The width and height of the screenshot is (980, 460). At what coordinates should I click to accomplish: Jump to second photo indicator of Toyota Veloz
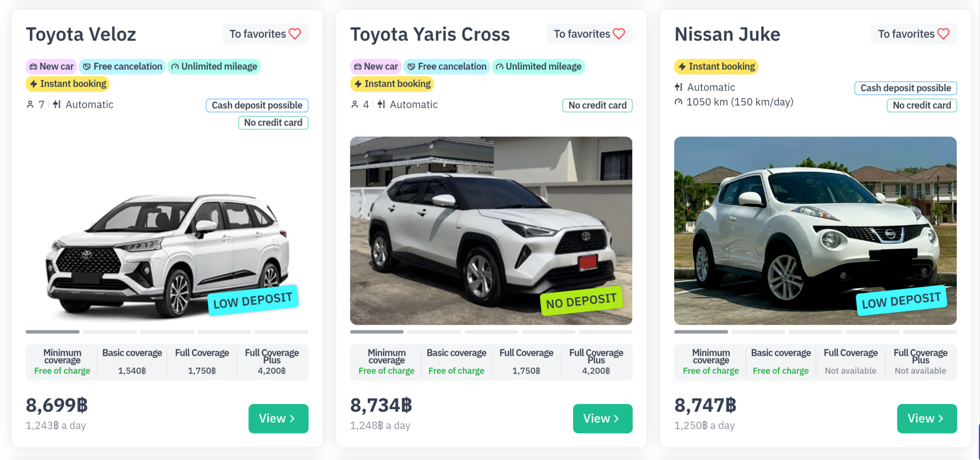[110, 332]
